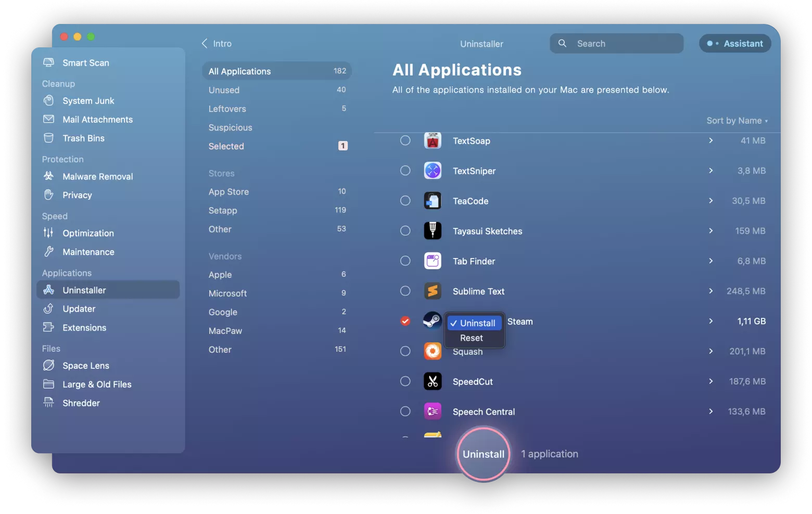
Task: Open the All Applications category
Action: point(277,71)
